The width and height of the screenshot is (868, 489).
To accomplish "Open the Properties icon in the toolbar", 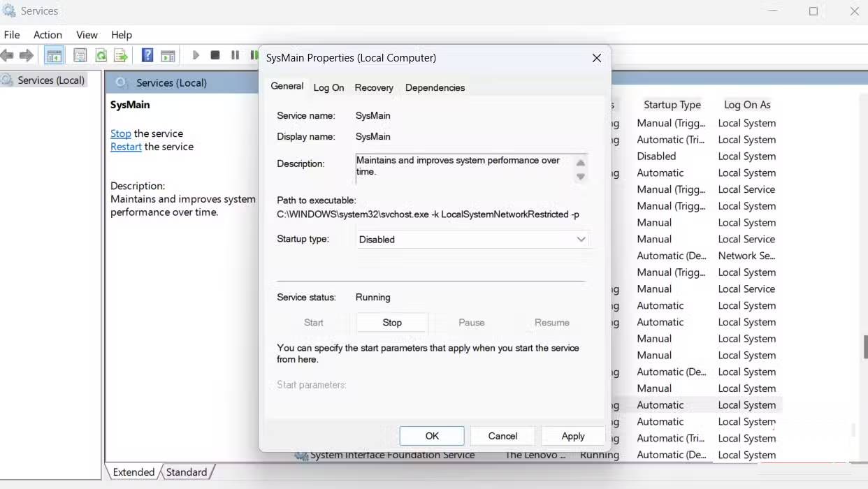I will coord(80,54).
